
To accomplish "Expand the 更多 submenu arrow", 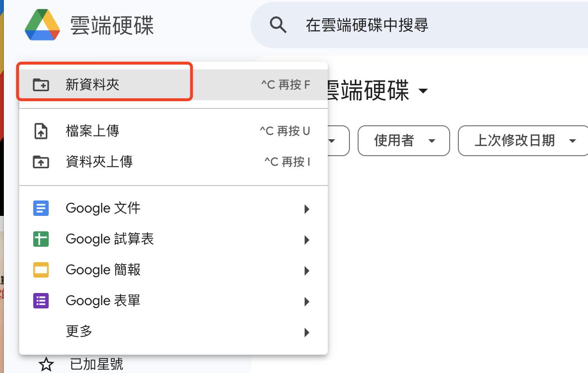I will [x=307, y=333].
